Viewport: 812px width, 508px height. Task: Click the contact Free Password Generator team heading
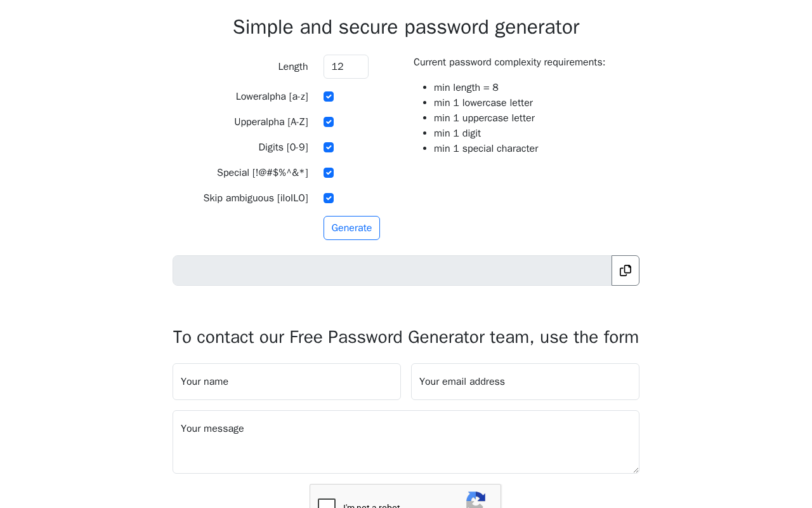pyautogui.click(x=406, y=337)
